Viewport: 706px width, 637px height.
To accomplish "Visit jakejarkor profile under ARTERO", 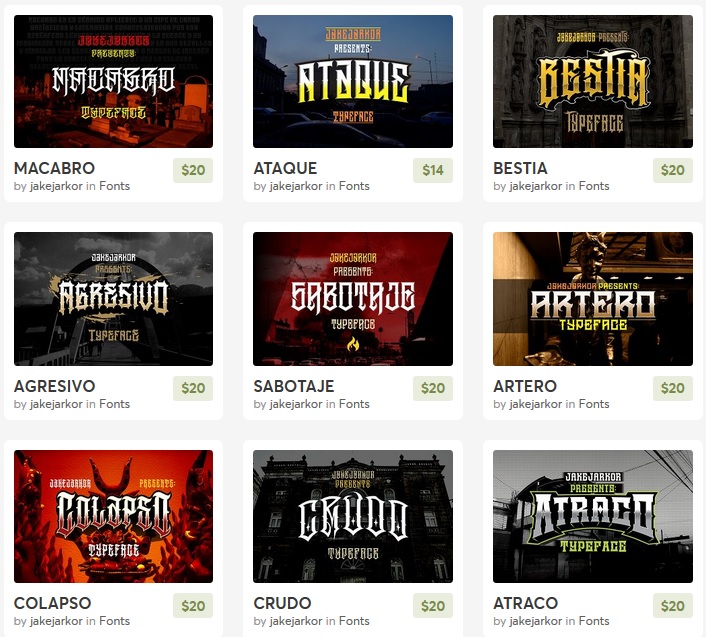I will [x=536, y=404].
